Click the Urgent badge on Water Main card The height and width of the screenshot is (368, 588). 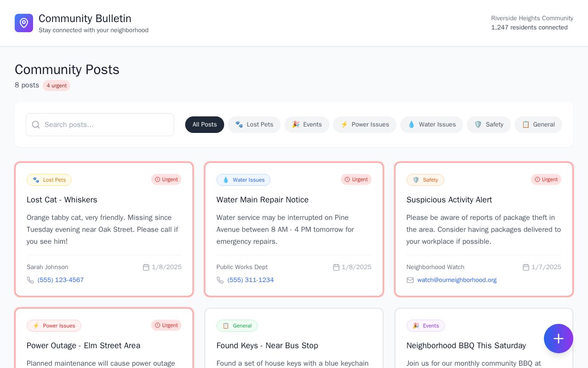[356, 179]
